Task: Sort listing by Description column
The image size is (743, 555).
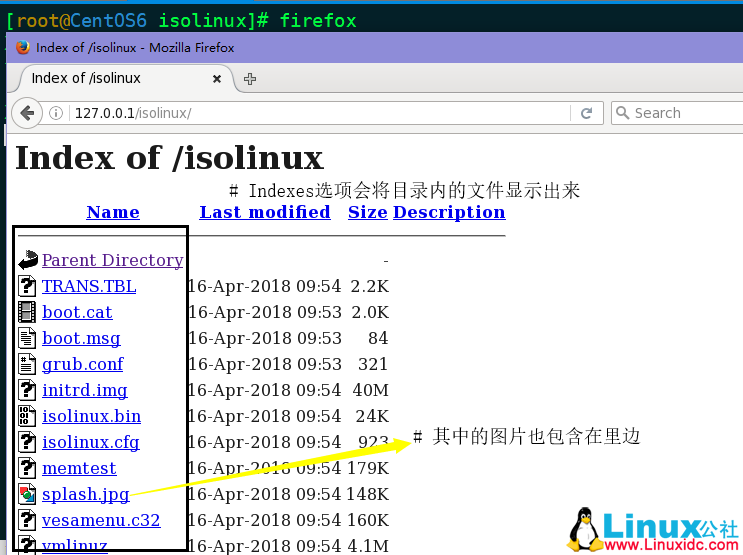Action: 449,212
